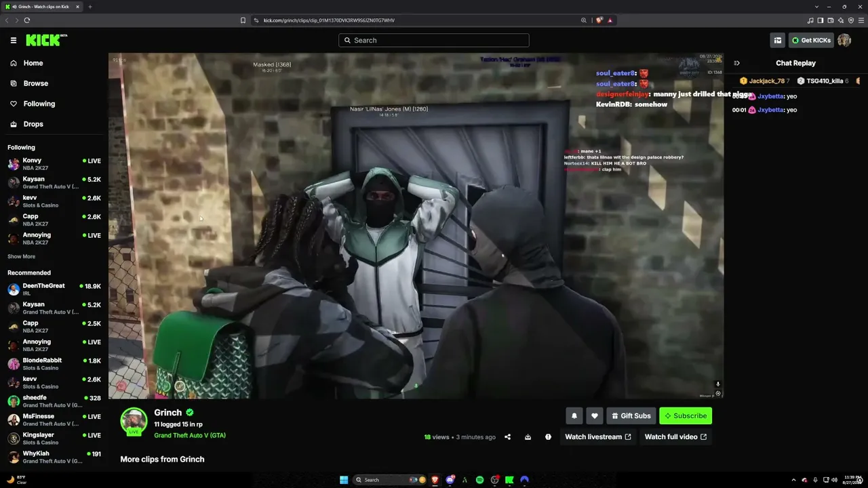Open the Grand Theft Auto V category link
This screenshot has width=868, height=488.
(190, 436)
